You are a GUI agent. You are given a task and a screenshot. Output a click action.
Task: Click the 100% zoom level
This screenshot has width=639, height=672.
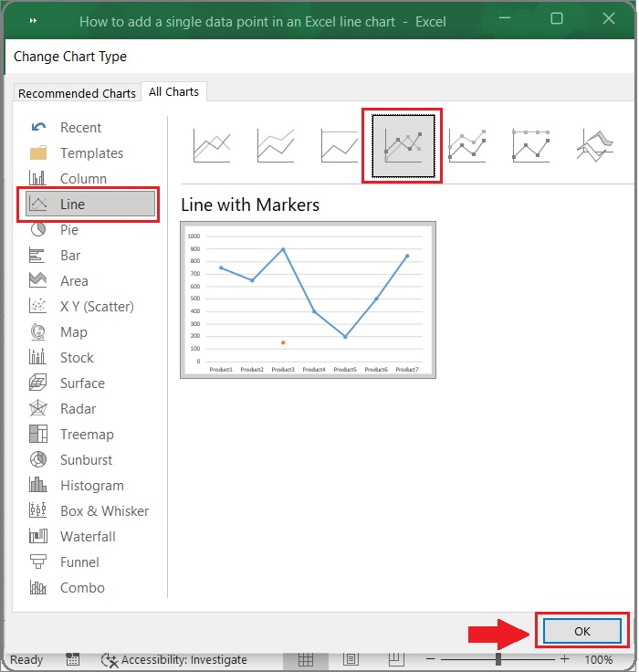[x=599, y=659]
